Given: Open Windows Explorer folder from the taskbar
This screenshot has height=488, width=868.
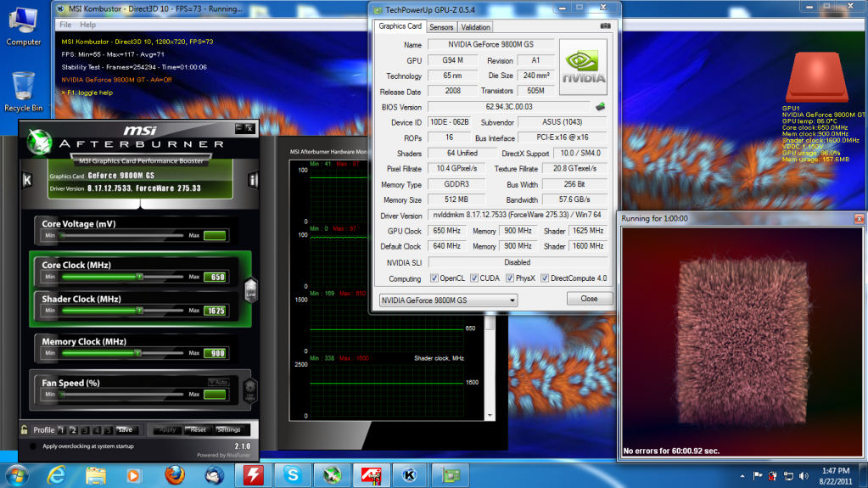Looking at the screenshot, I should [x=96, y=475].
